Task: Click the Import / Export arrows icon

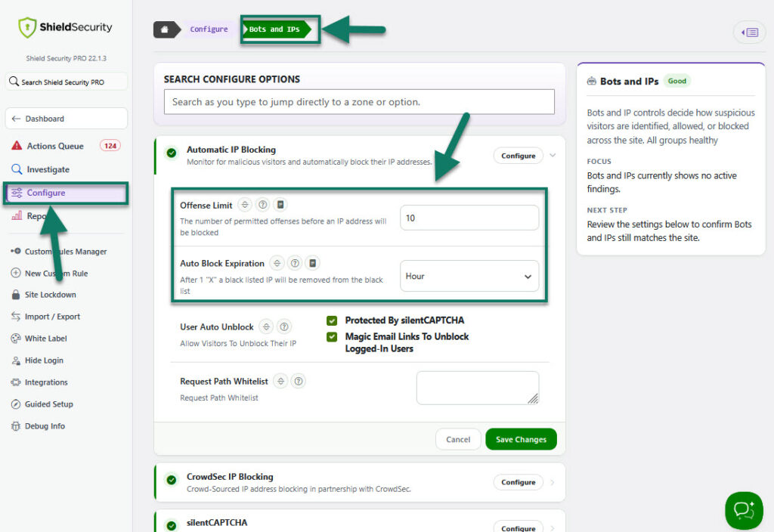Action: pyautogui.click(x=16, y=317)
